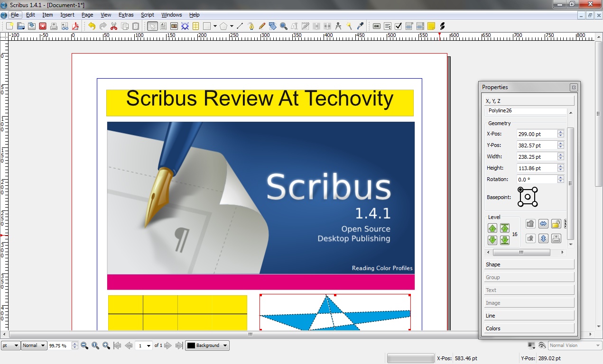Viewport: 603px width, 364px height.
Task: Close document with red X toolbar icon
Action: [x=43, y=26]
